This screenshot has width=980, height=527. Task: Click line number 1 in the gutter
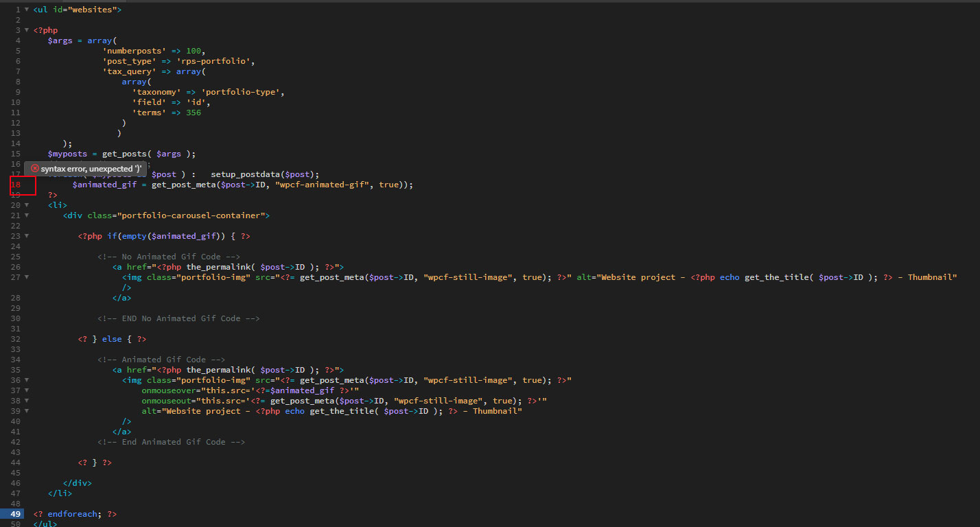[x=17, y=9]
